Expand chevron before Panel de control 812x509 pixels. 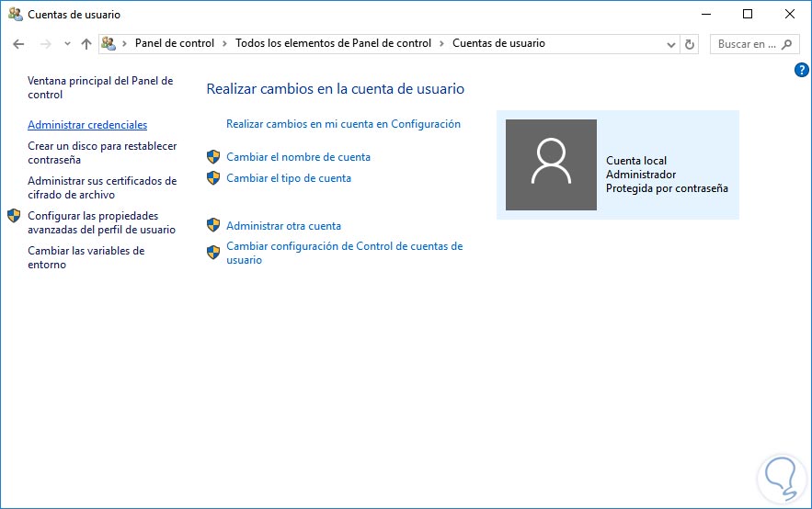124,43
